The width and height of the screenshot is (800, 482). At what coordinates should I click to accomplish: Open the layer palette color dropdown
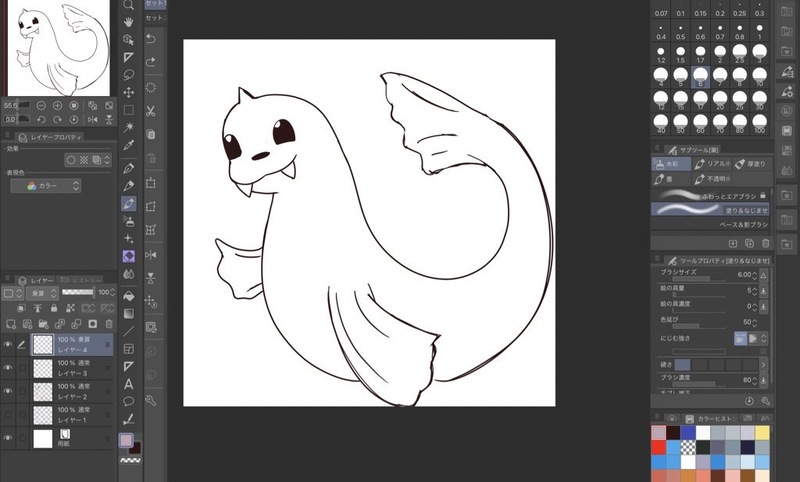tap(12, 293)
